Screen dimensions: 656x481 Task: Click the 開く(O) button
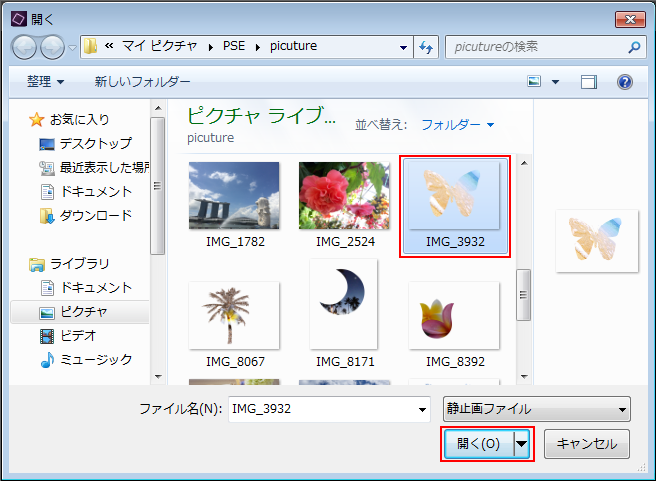coord(479,444)
